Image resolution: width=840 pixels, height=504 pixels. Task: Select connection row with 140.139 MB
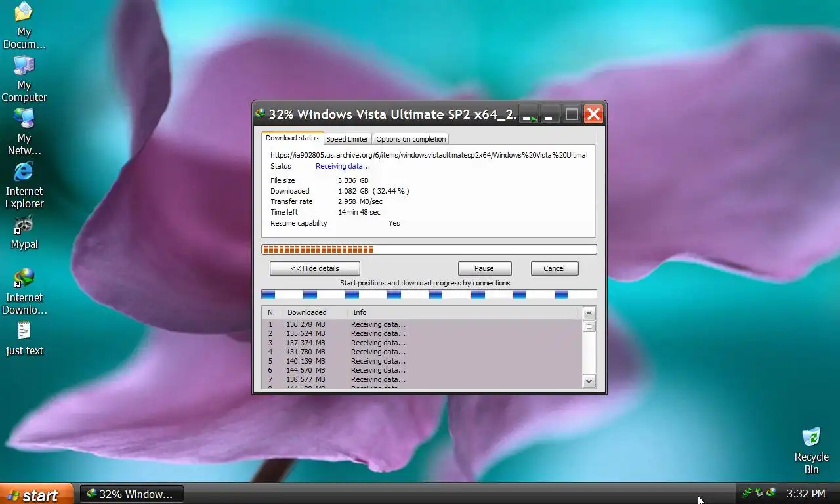point(422,361)
